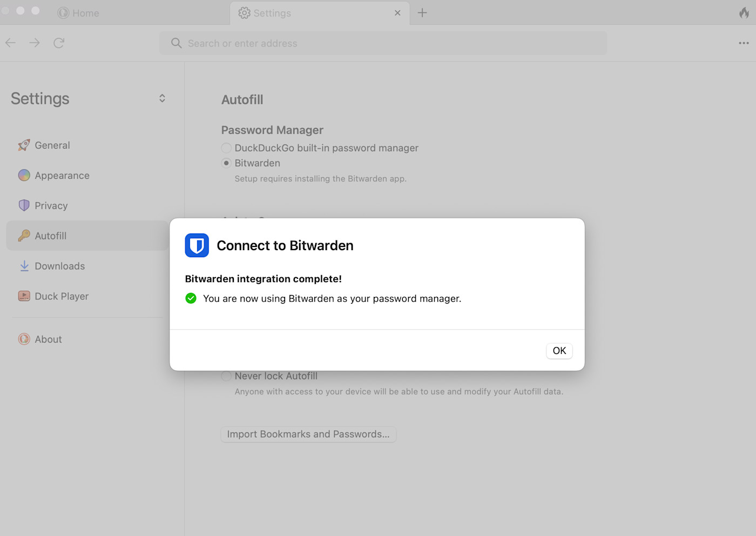Open a new browser tab with plus button
The image size is (756, 536).
422,12
